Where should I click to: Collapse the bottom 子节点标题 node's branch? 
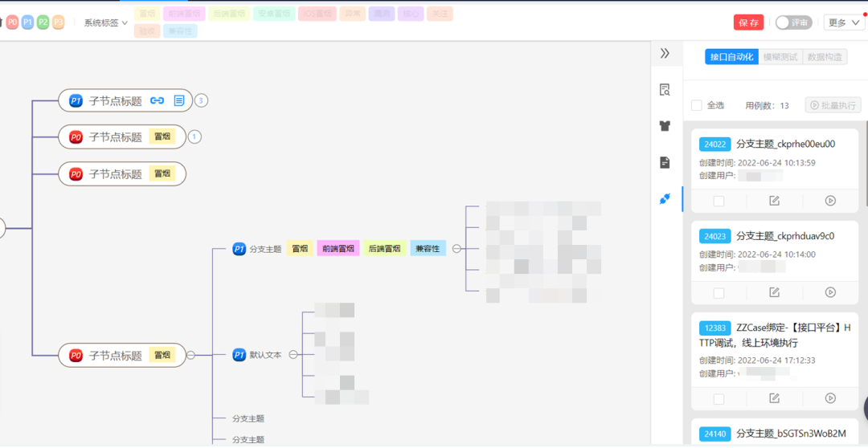[190, 355]
